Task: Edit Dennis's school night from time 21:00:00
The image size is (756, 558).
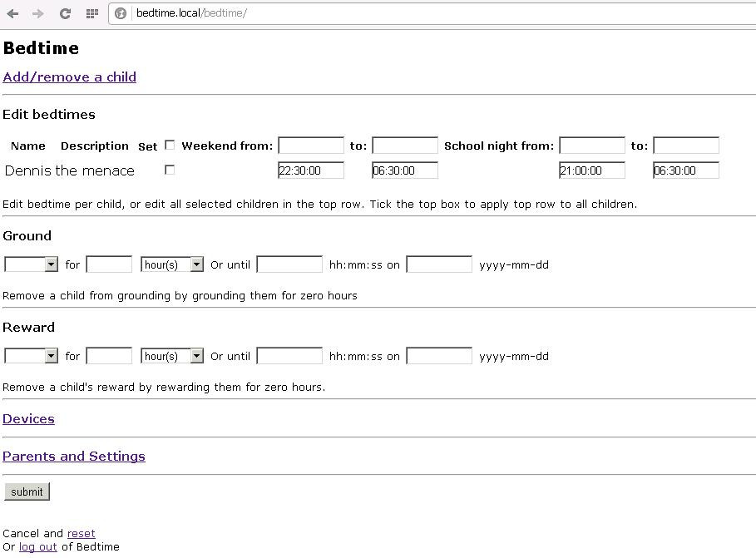Action: (x=592, y=170)
